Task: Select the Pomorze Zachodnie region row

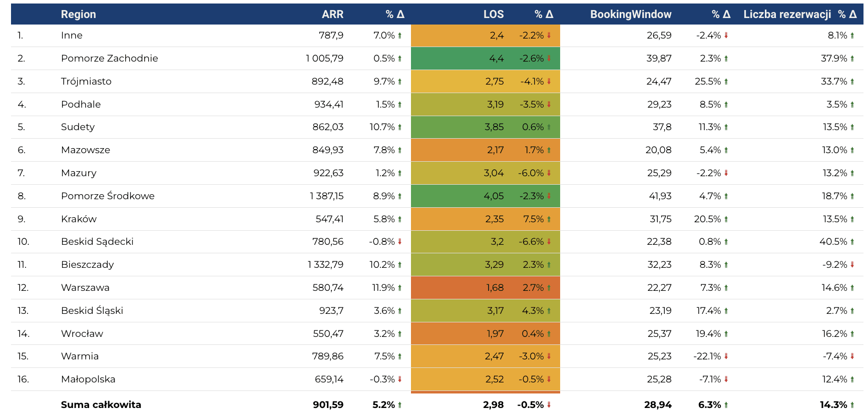Action: point(437,59)
